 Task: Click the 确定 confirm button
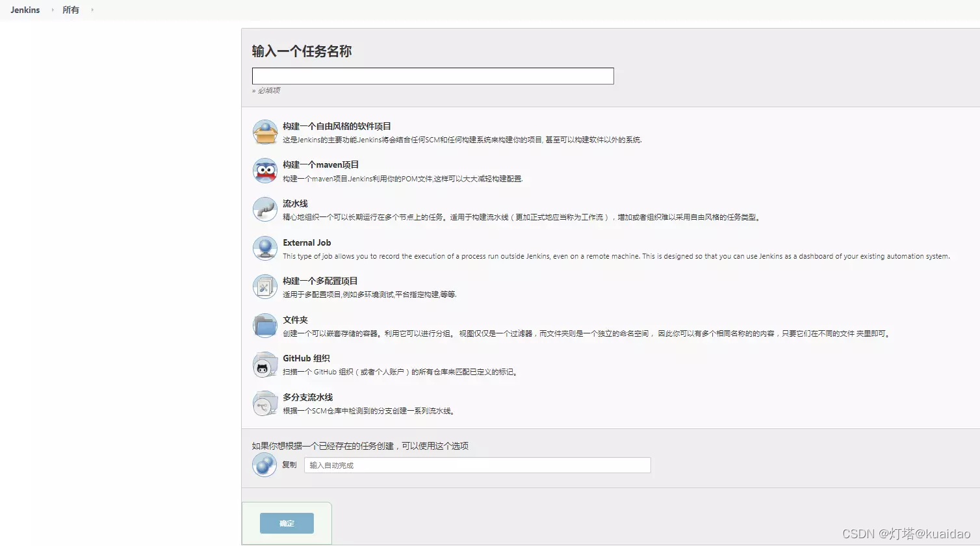pyautogui.click(x=287, y=523)
